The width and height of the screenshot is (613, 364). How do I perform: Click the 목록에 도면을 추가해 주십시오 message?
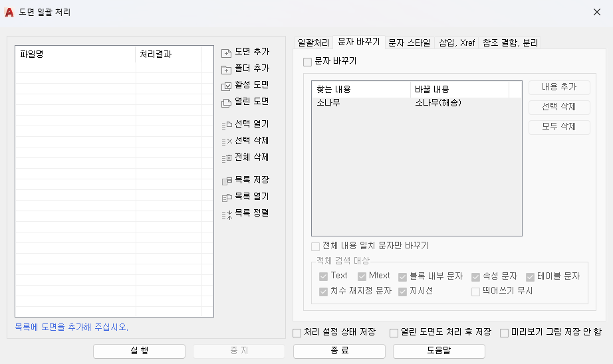coord(72,327)
